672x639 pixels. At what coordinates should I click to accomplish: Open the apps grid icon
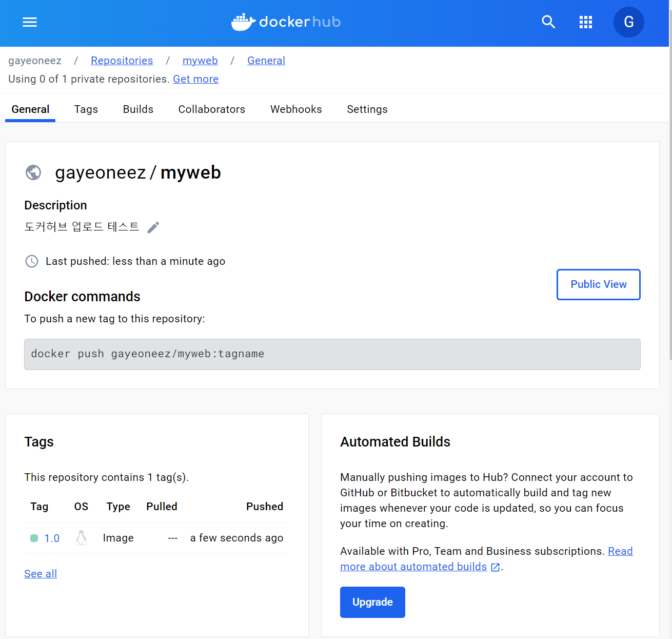coord(586,22)
